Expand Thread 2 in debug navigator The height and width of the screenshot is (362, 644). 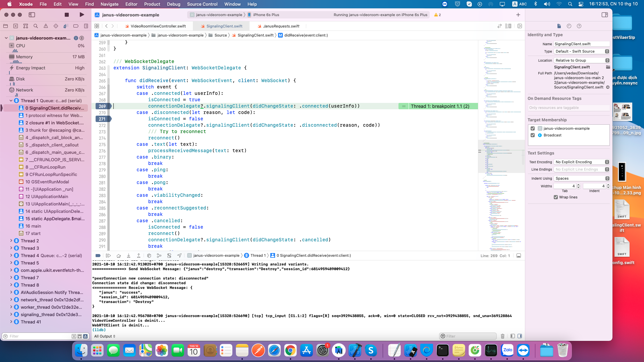pos(11,241)
